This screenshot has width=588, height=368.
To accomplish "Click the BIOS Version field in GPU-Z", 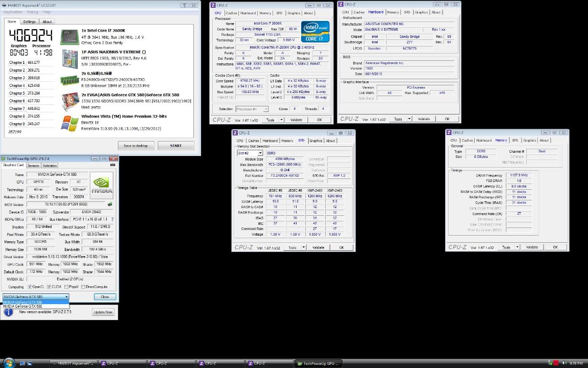I will (66, 204).
